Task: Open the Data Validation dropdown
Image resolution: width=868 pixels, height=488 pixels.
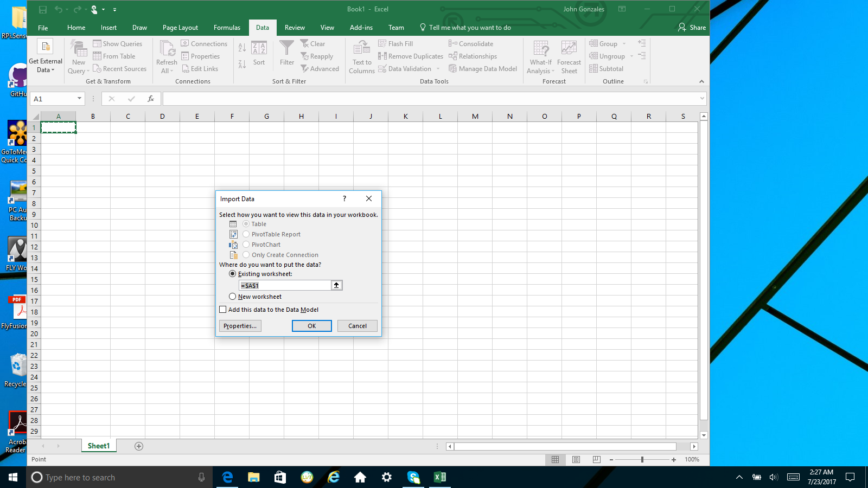Action: [438, 68]
